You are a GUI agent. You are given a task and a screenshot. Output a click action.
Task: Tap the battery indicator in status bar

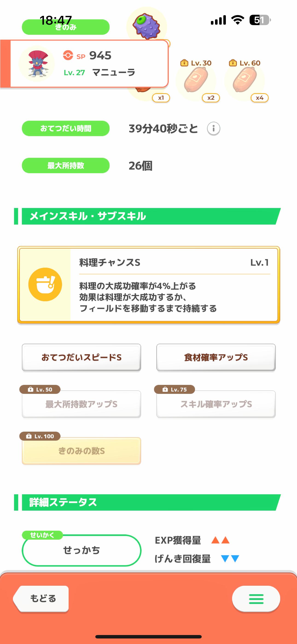point(260,20)
